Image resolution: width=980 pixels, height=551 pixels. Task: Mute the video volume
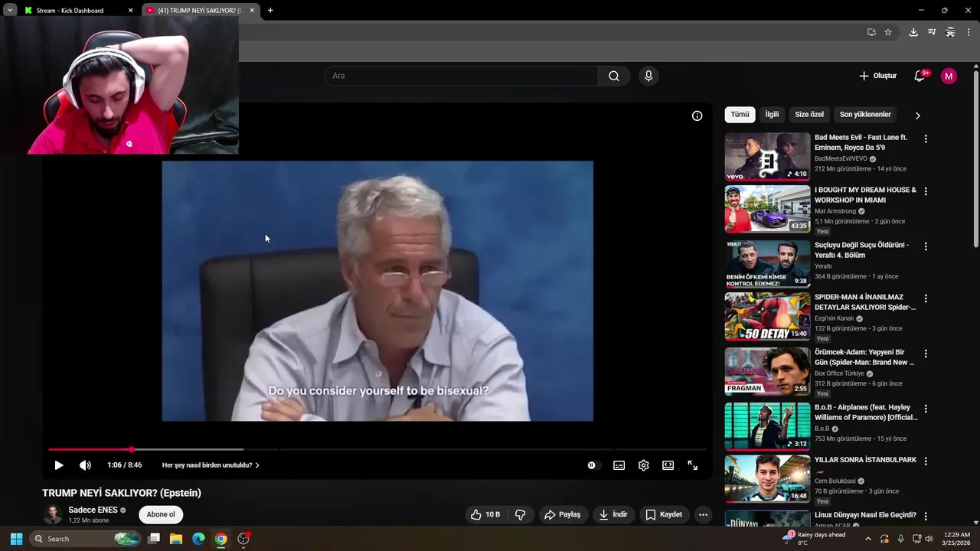[x=85, y=465]
